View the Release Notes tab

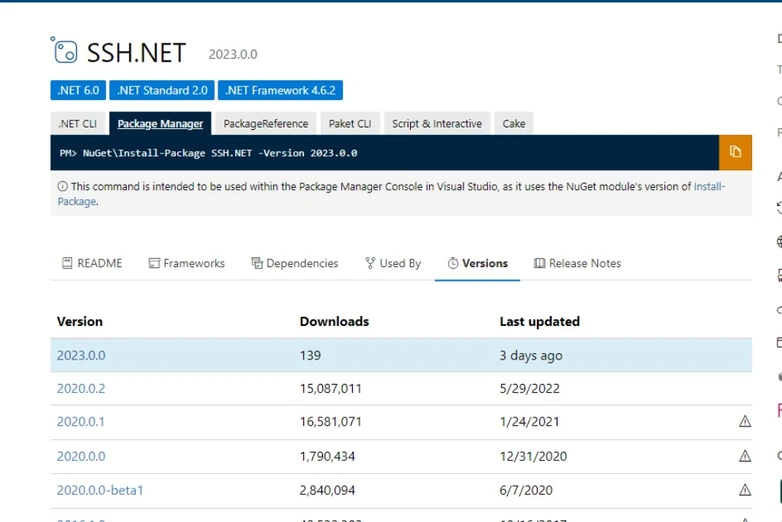[x=577, y=263]
